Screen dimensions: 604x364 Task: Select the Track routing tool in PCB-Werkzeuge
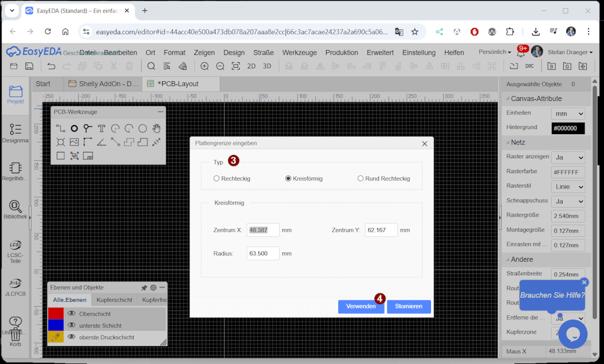point(60,128)
